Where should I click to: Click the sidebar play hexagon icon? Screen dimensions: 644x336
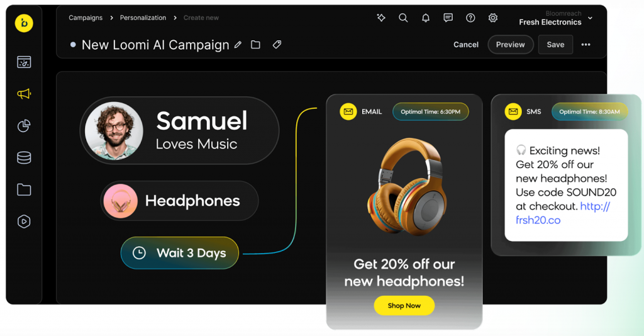[x=24, y=221]
